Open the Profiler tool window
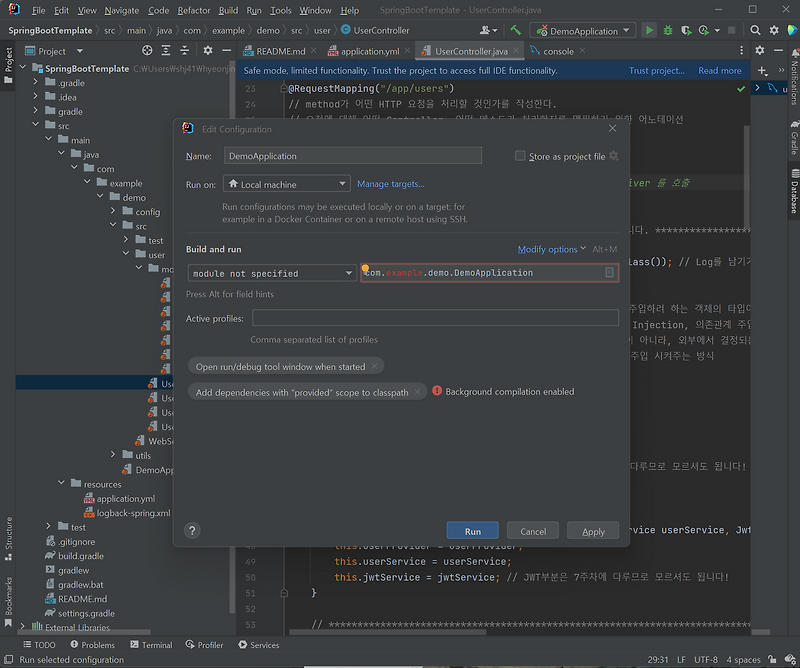Image resolution: width=800 pixels, height=668 pixels. (x=209, y=645)
